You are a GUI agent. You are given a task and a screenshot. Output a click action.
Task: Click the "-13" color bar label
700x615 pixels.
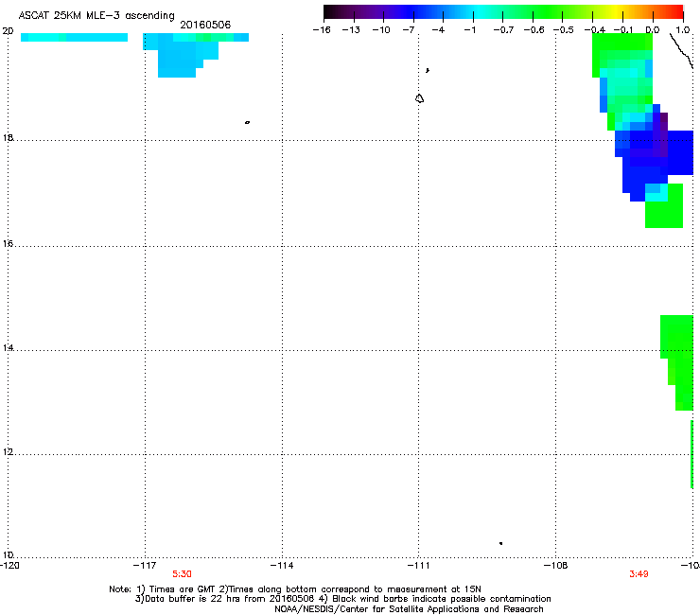tap(351, 30)
